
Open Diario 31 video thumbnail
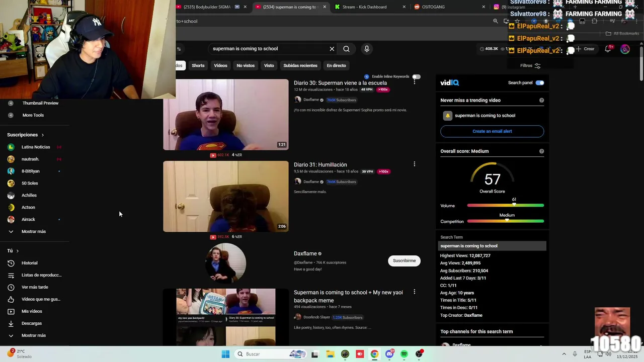(225, 197)
